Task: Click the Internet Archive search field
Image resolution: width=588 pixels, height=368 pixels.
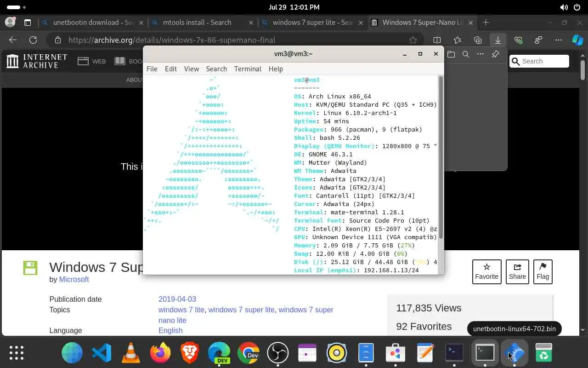Action: point(539,61)
